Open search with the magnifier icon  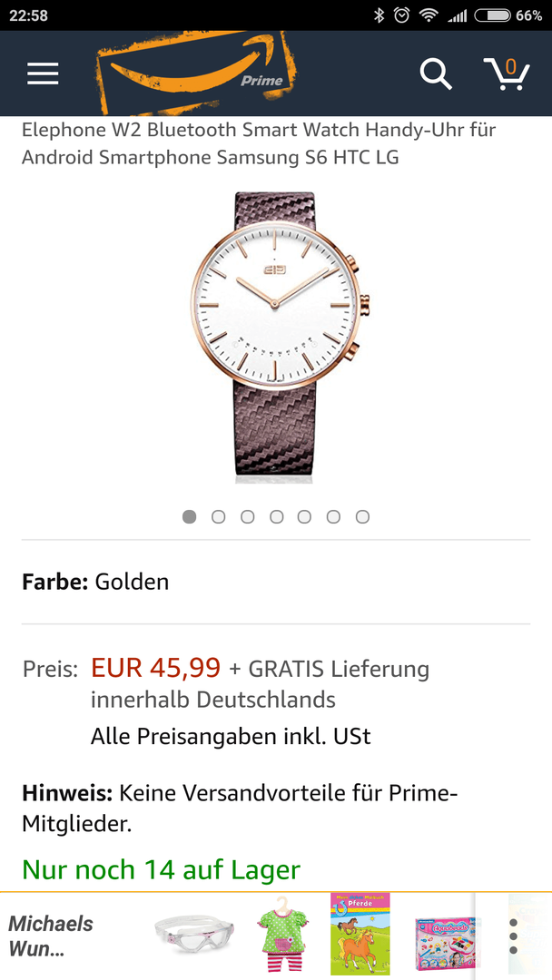436,73
